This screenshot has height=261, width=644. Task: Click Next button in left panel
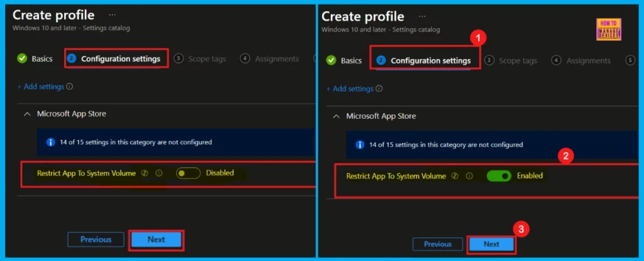pyautogui.click(x=156, y=240)
